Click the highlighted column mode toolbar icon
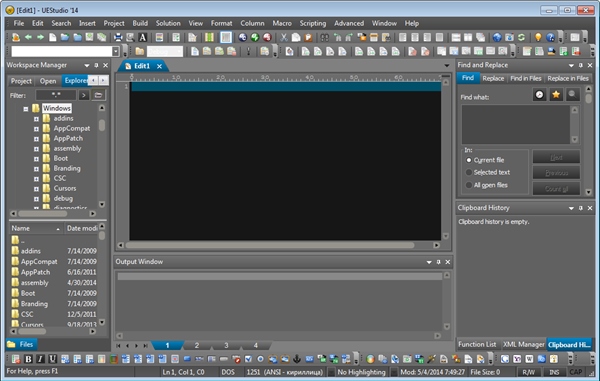Image resolution: width=600 pixels, height=381 pixels. (226, 37)
